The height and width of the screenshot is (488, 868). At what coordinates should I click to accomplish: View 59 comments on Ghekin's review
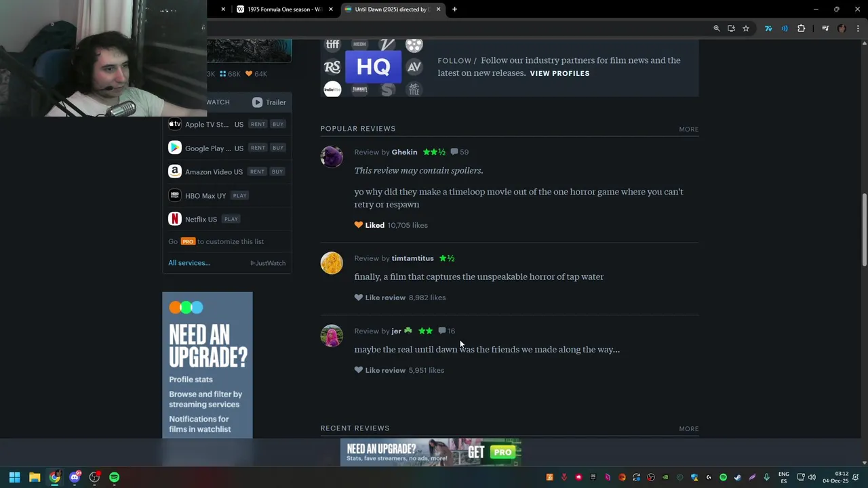pyautogui.click(x=460, y=152)
